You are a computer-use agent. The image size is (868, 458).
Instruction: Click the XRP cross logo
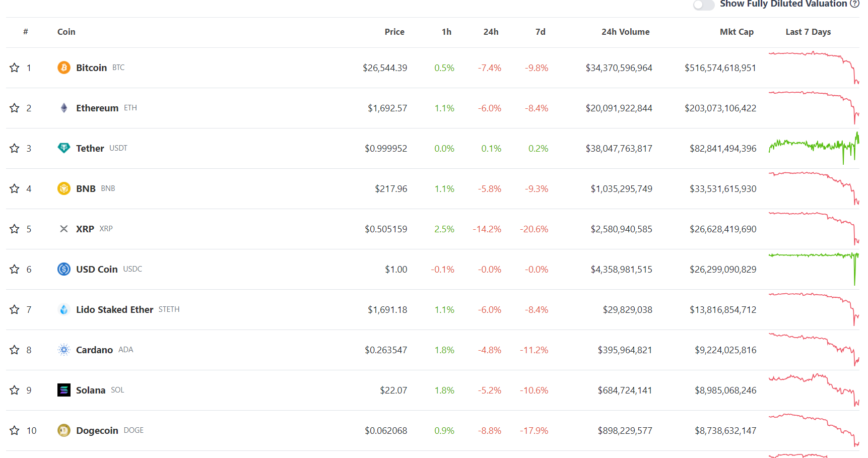click(64, 229)
